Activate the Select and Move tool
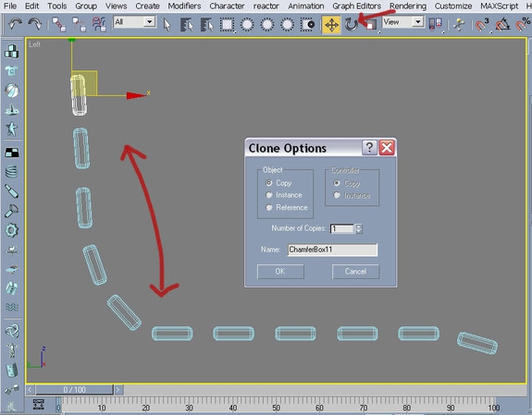The width and height of the screenshot is (532, 415). (x=331, y=25)
